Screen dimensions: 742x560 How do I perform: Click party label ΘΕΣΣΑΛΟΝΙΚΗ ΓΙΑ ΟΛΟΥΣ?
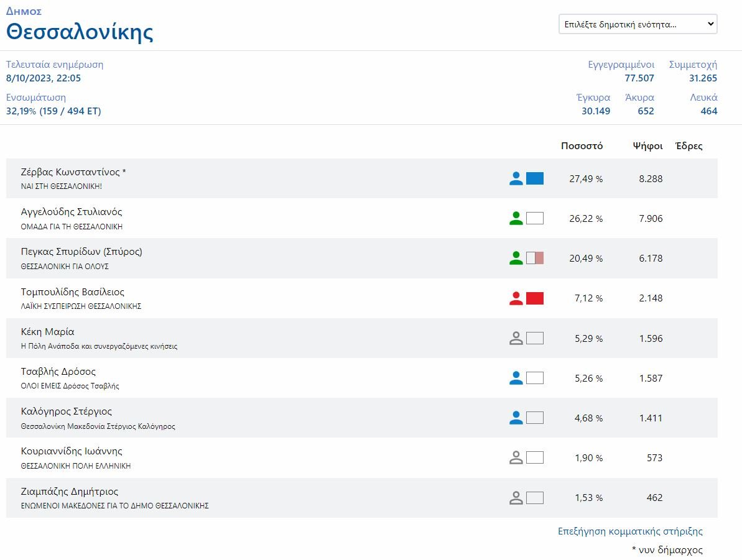(x=65, y=266)
